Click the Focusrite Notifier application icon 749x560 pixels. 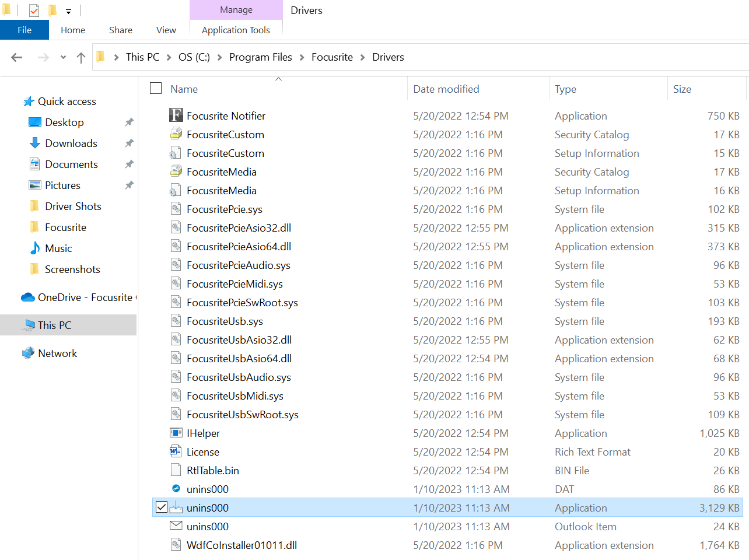tap(176, 116)
